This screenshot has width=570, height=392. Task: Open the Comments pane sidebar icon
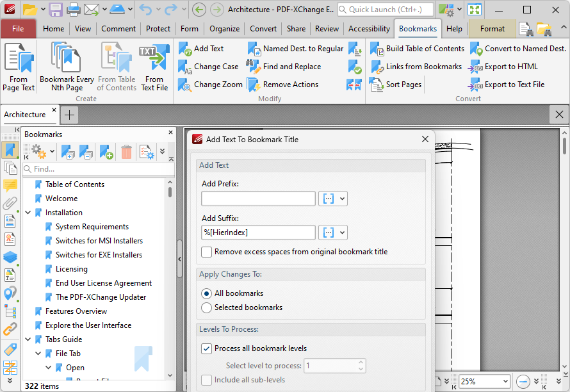point(10,186)
